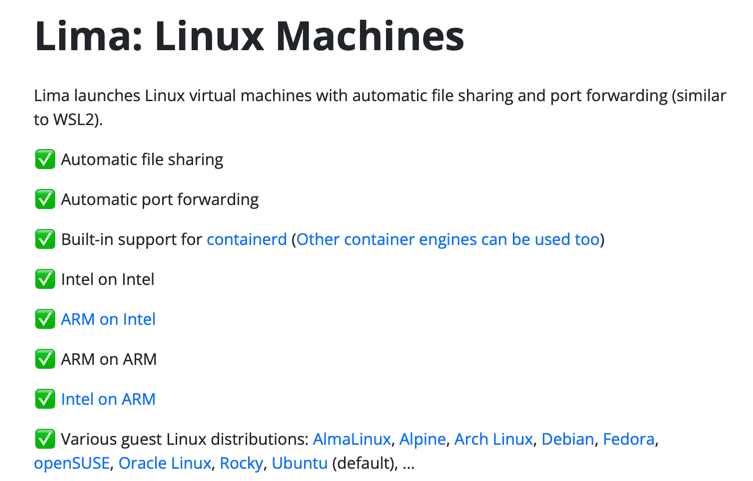Open the Fedora link
The width and height of the screenshot is (753, 481).
[x=628, y=439]
